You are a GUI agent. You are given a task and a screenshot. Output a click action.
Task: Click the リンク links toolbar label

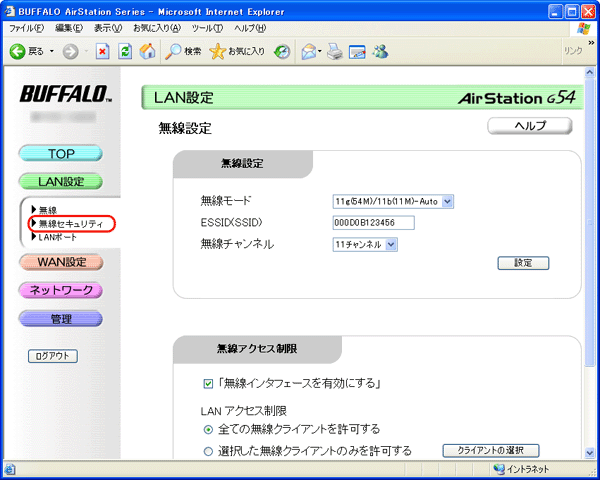573,51
